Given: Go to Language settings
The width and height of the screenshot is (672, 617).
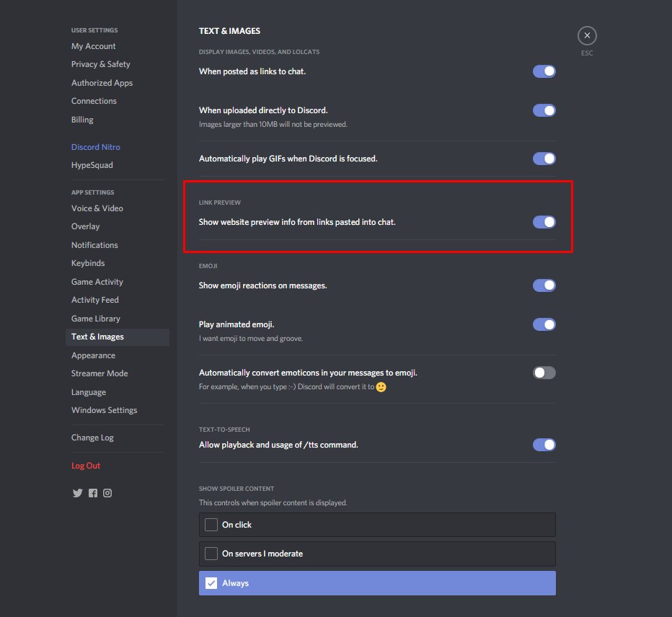Looking at the screenshot, I should (x=89, y=393).
